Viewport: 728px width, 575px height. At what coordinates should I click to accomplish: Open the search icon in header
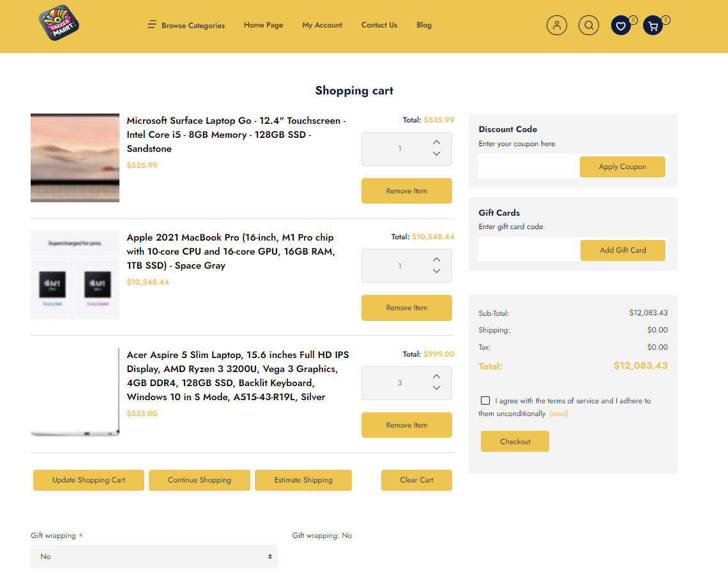(589, 26)
